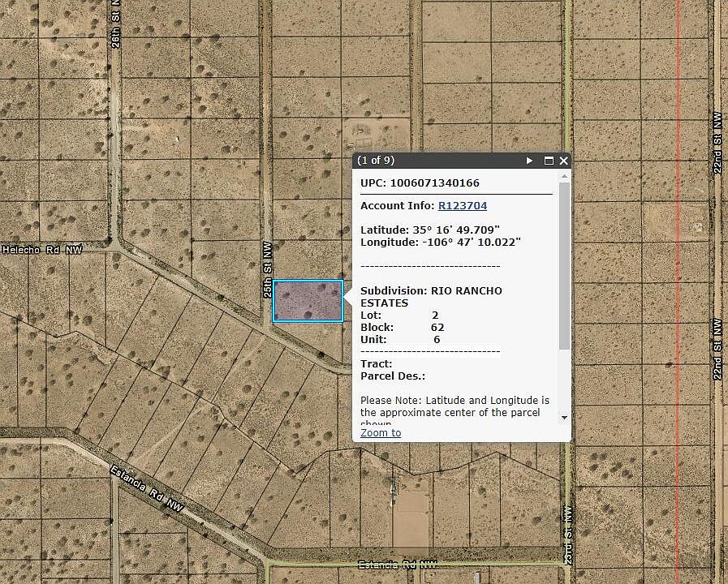Click the Lot 2 row

coord(399,316)
